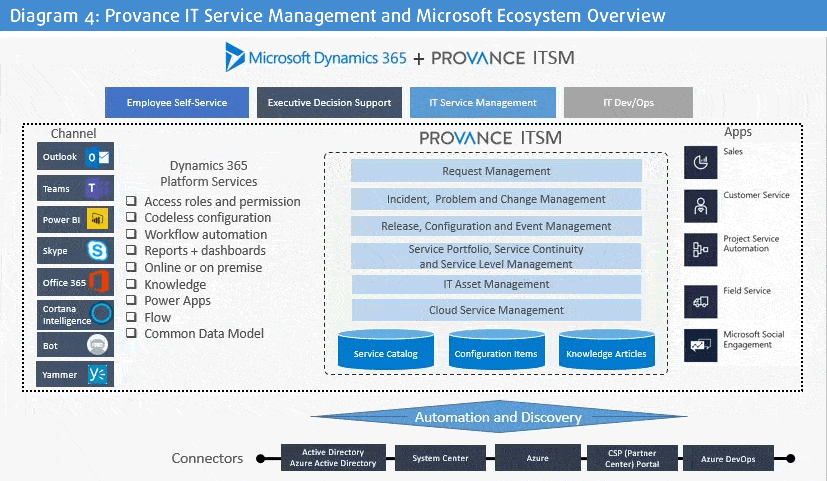This screenshot has height=481, width=827.
Task: Click the Automation and Discovery banner
Action: 498,417
